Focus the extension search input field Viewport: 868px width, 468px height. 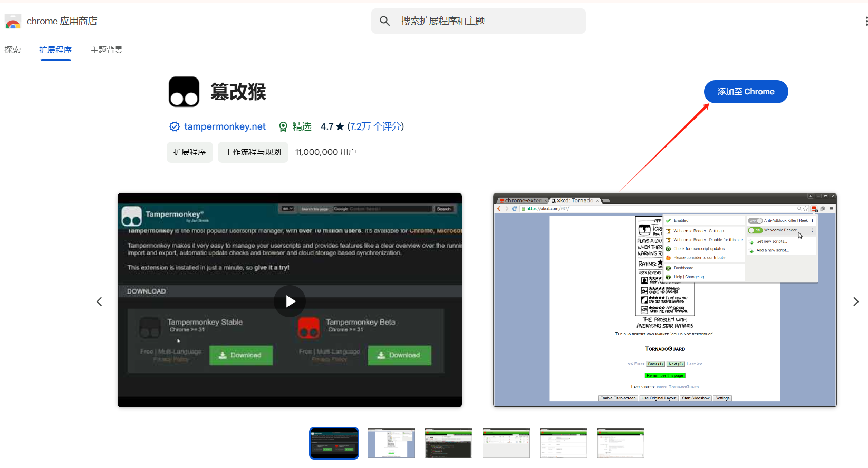click(x=478, y=21)
